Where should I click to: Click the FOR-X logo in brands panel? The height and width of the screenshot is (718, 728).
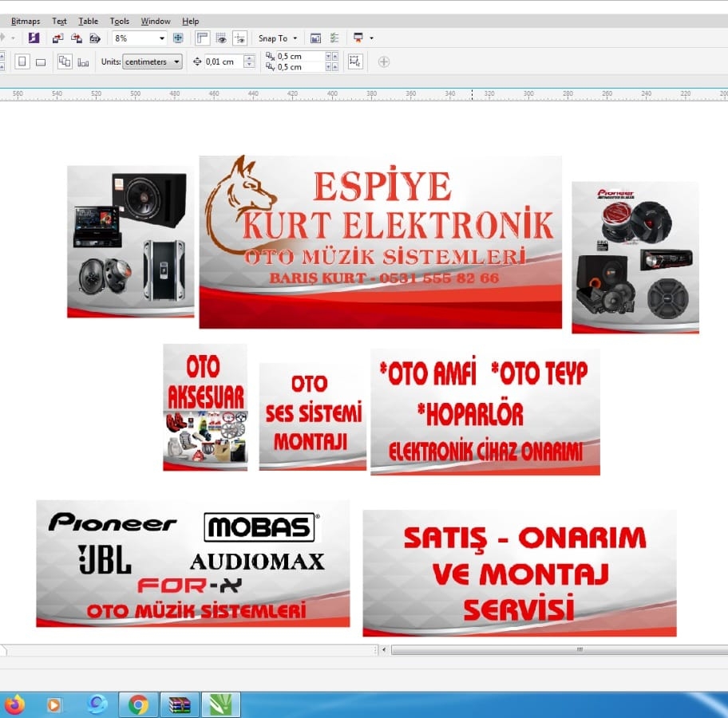point(189,586)
